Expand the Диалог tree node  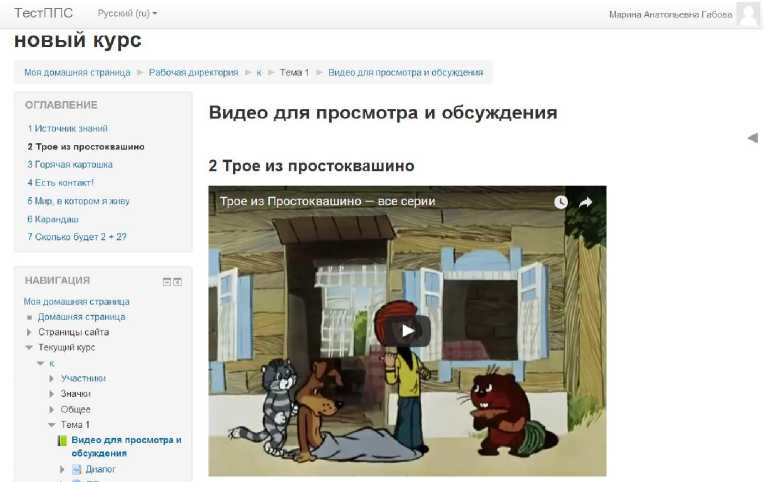click(62, 469)
